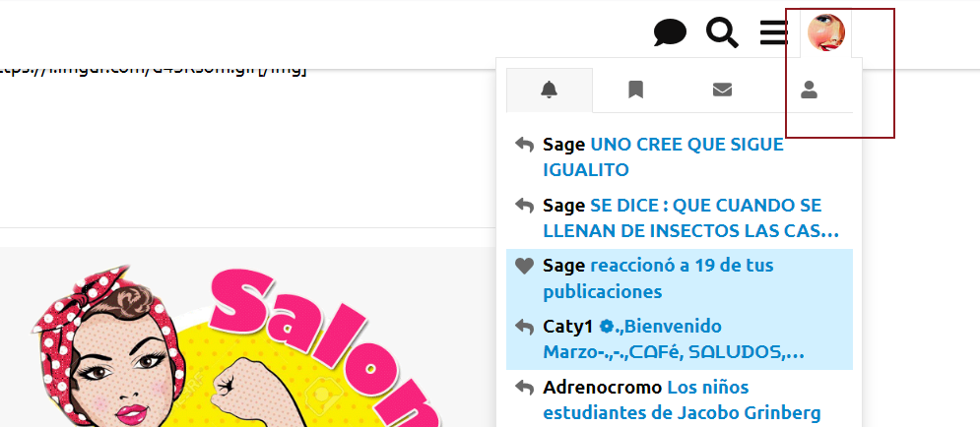Switch to the profile person tab

(810, 91)
